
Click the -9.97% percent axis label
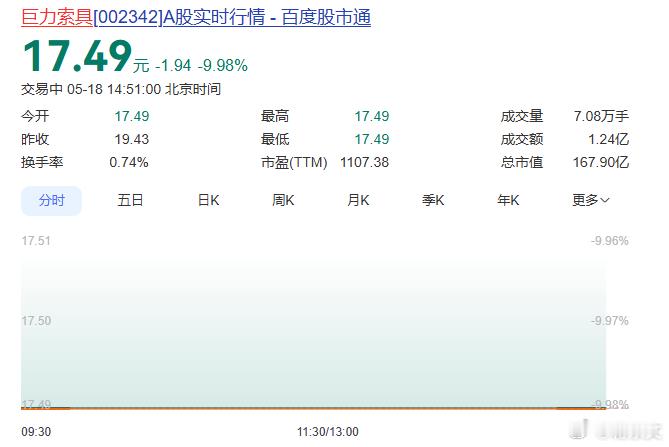pos(610,321)
